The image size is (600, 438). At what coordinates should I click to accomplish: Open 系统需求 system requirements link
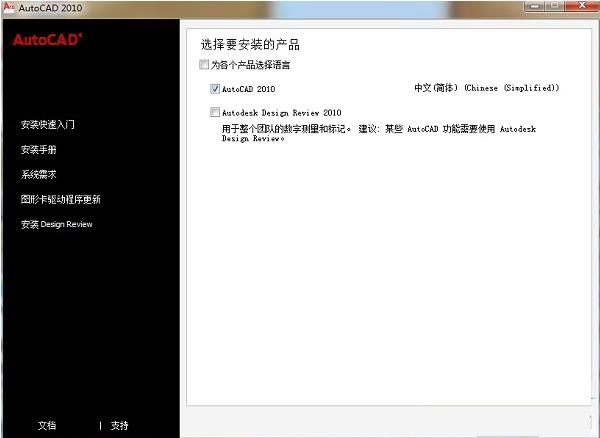(x=39, y=174)
